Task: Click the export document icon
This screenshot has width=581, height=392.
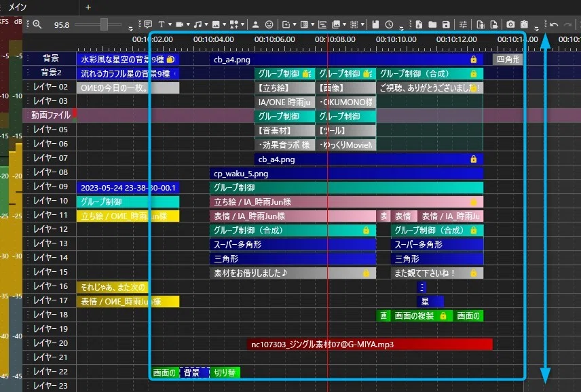Action: (x=481, y=24)
